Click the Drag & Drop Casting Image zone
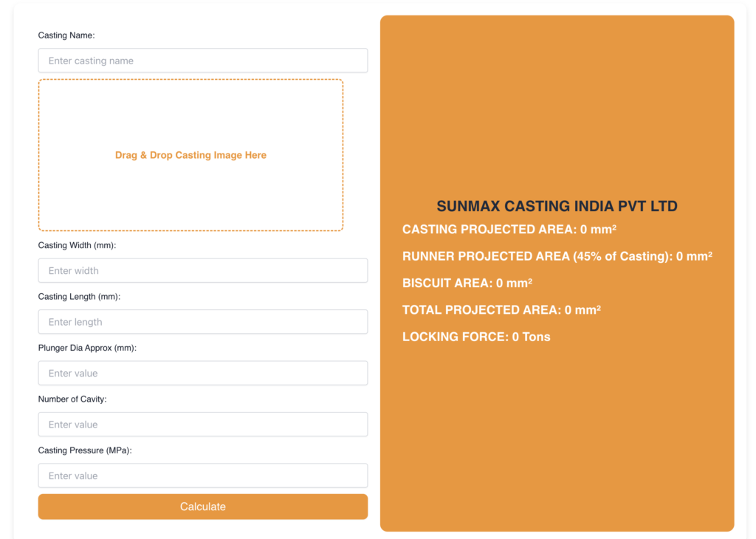 (190, 155)
